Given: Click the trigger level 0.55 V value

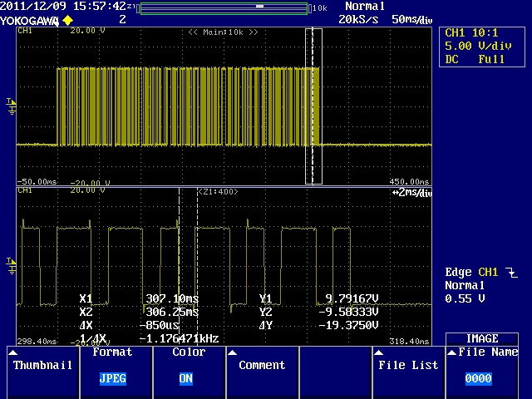Looking at the screenshot, I should (465, 299).
